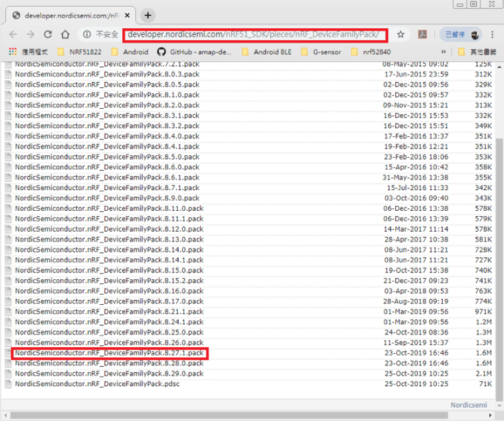Click DeviceFamilyPack.8.17.0.pack entry

click(110, 301)
